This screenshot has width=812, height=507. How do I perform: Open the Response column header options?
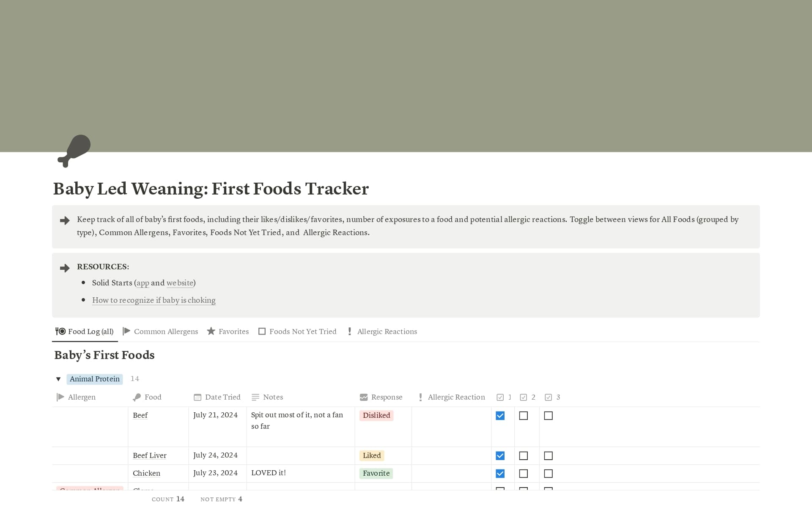click(x=386, y=397)
